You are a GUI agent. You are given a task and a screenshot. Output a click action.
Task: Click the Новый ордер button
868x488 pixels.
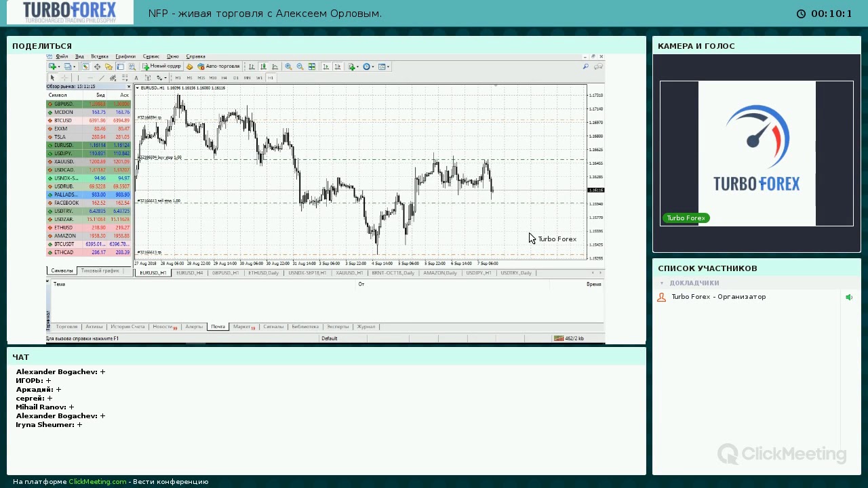[162, 66]
